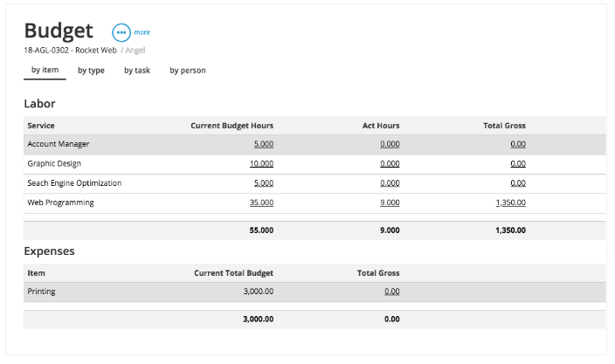The height and width of the screenshot is (364, 615).
Task: Select the by item tab
Action: pos(45,70)
